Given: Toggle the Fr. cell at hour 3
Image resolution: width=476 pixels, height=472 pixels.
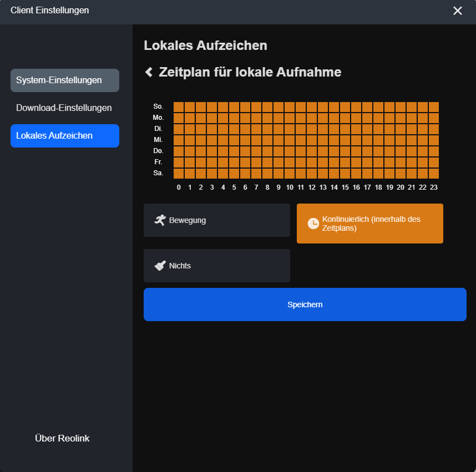Looking at the screenshot, I should tap(212, 163).
